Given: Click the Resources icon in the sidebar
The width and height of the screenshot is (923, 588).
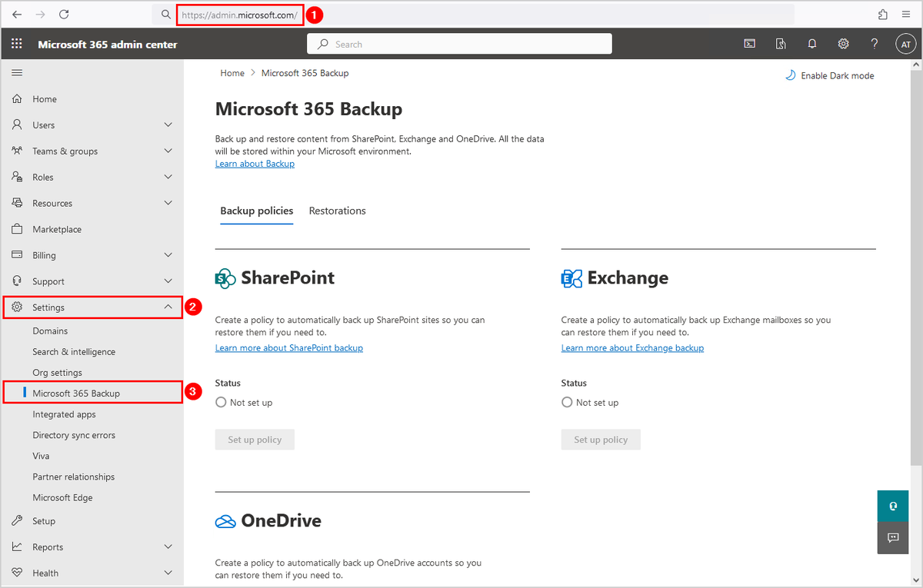Looking at the screenshot, I should coord(17,204).
